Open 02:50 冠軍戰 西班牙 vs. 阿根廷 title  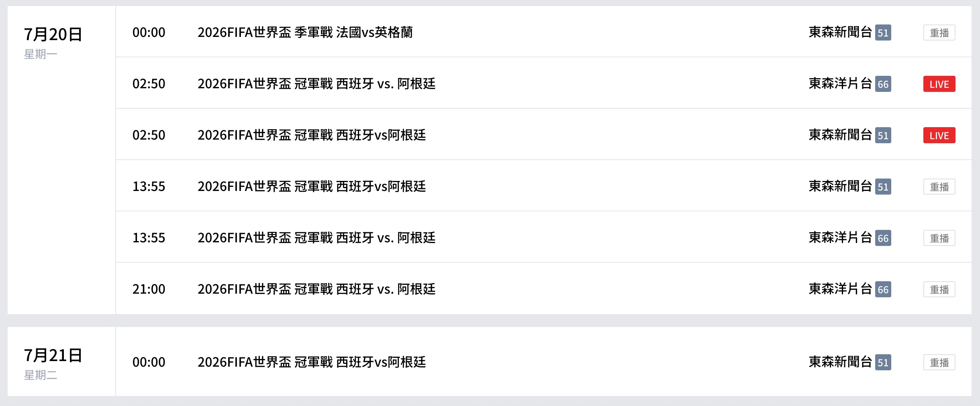tap(316, 83)
